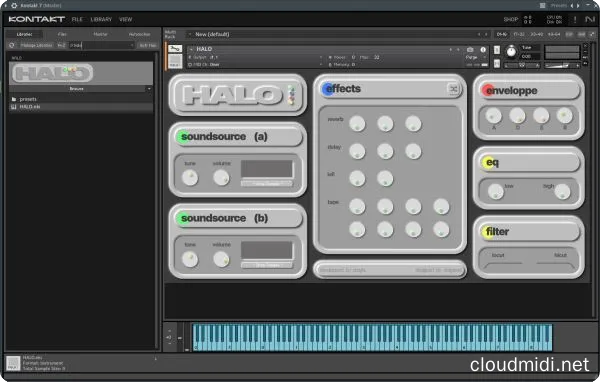Switch to the Files browser tab
The height and width of the screenshot is (382, 600).
pos(62,34)
